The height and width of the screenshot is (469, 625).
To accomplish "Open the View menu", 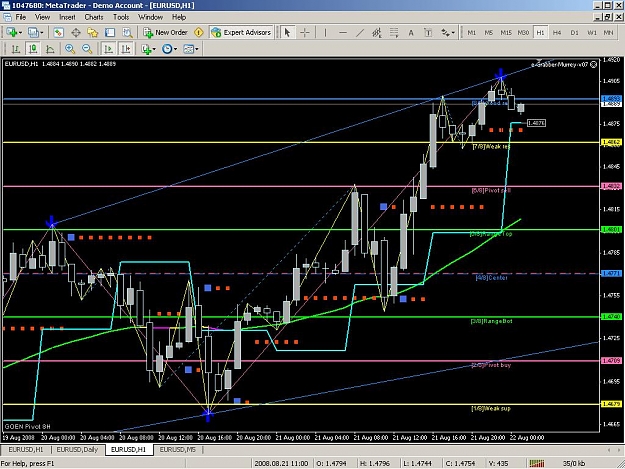I will [42, 17].
